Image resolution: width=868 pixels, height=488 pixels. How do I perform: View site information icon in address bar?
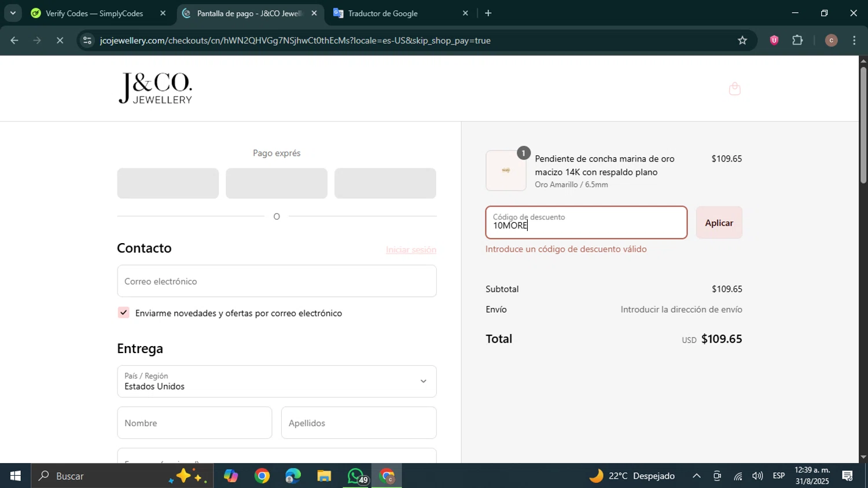click(87, 41)
